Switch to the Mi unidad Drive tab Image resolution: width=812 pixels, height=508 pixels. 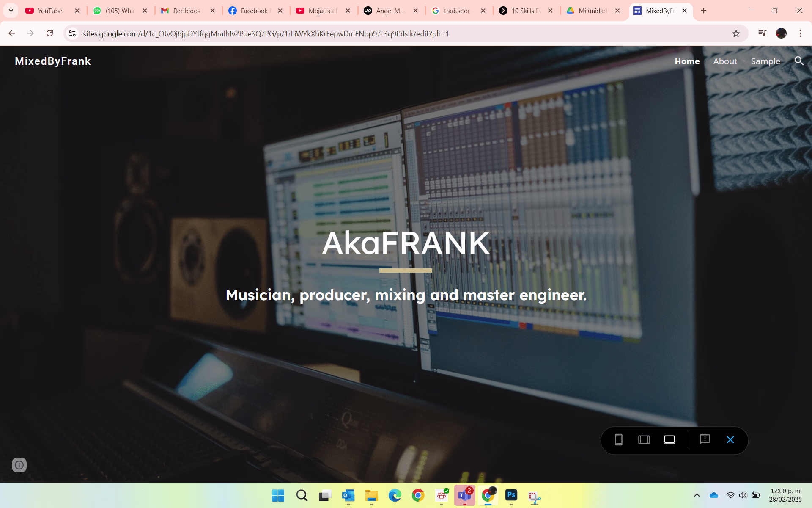[x=592, y=11]
